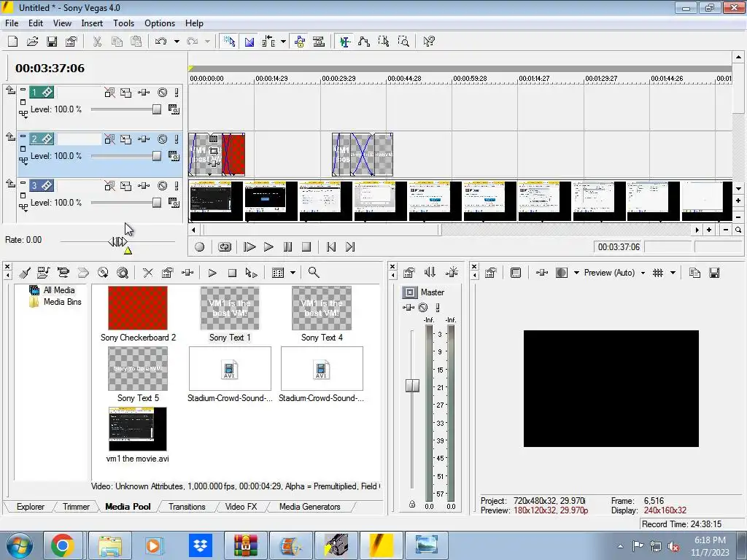Solo video track 1
This screenshot has height=560, width=747.
[177, 93]
